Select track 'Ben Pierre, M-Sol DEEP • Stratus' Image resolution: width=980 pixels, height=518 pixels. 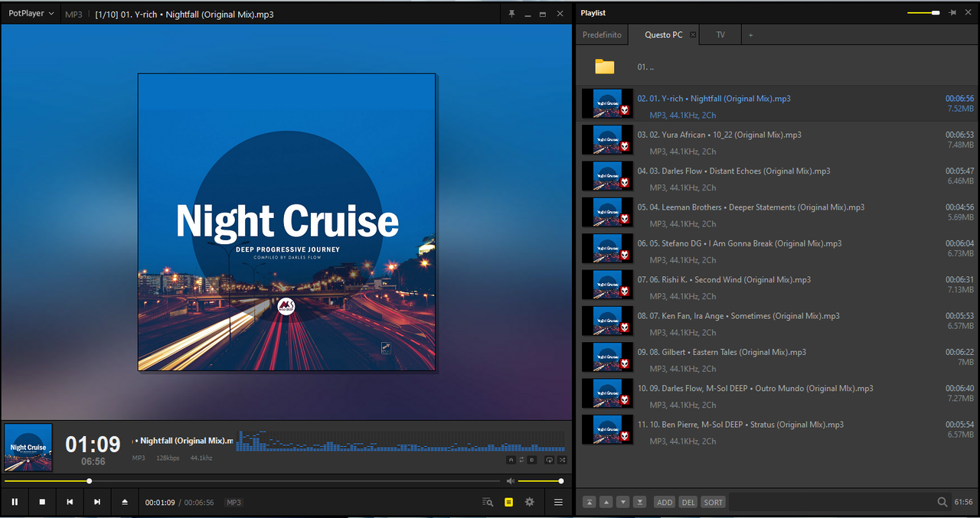pos(778,430)
